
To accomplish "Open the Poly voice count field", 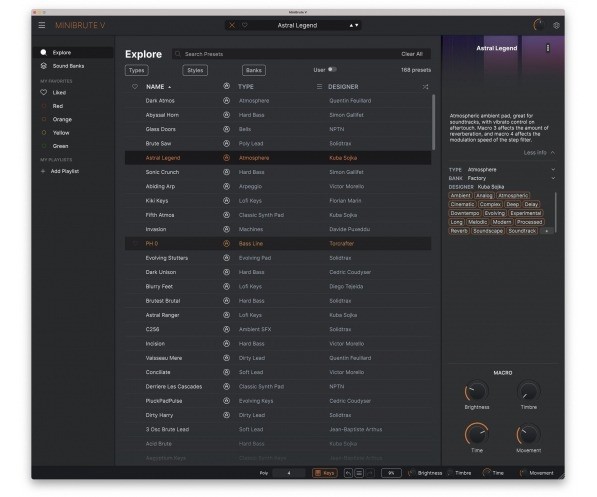I will click(x=289, y=473).
